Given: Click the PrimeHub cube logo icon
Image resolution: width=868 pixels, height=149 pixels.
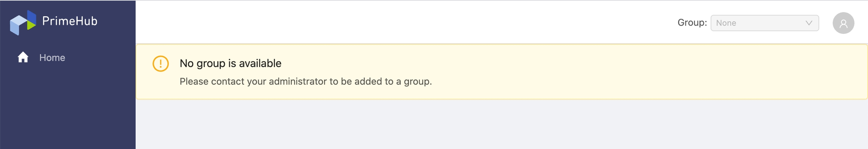Looking at the screenshot, I should [23, 22].
